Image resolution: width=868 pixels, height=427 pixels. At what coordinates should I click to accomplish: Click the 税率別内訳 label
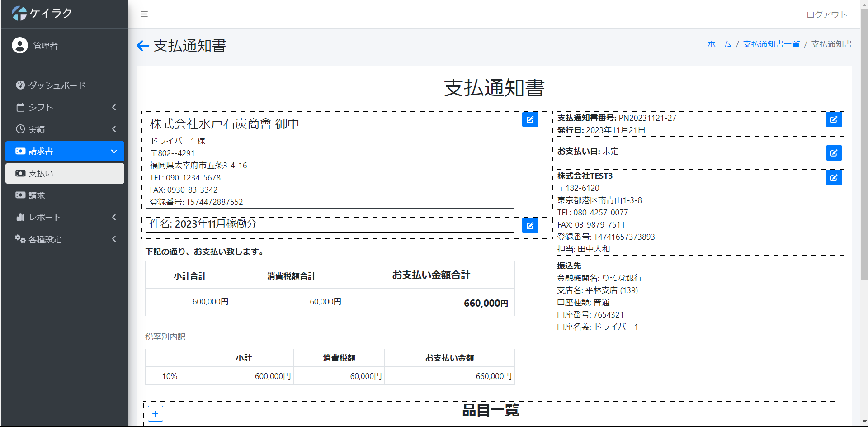(165, 337)
